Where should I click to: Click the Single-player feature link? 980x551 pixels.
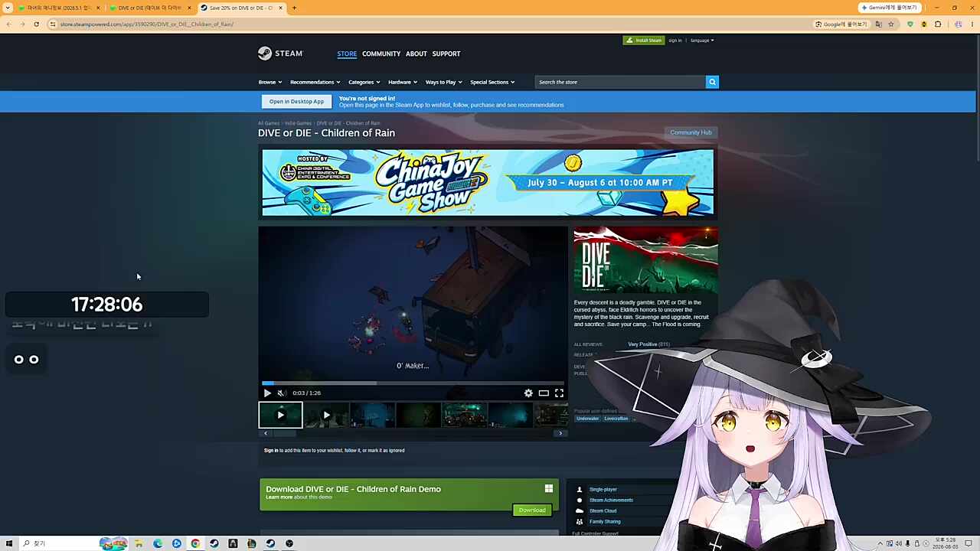tap(603, 490)
